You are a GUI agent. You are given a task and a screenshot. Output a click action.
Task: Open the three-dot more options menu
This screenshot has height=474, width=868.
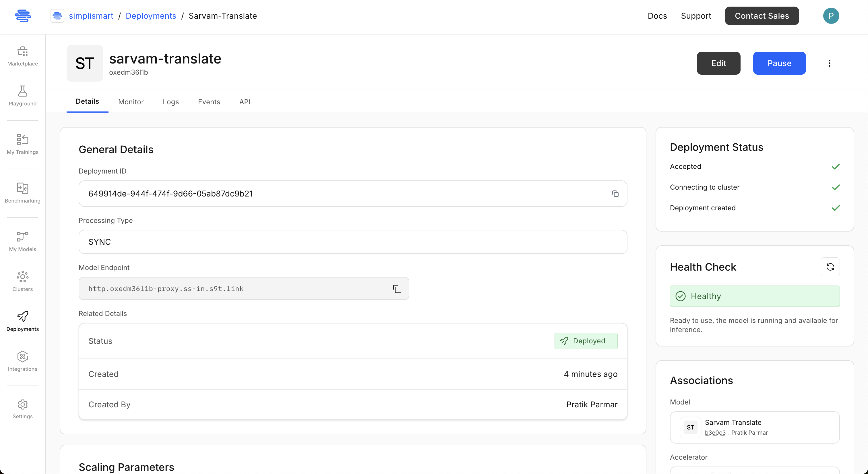coord(829,63)
